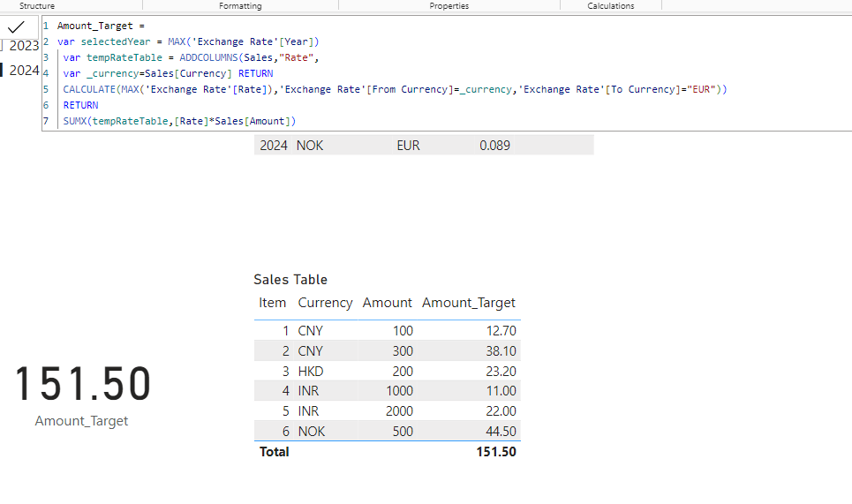Select the 12.70 Amount_Target cell
This screenshot has height=504, width=852.
pos(501,331)
